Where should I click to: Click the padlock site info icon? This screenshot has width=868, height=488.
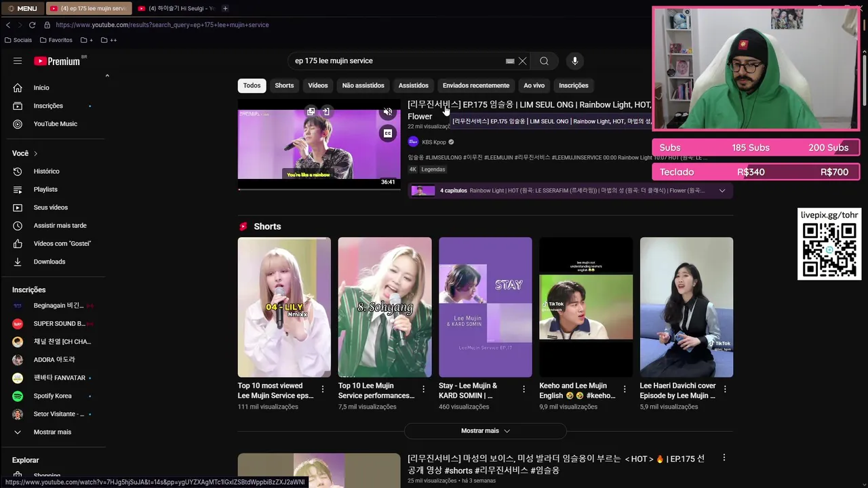[46, 25]
